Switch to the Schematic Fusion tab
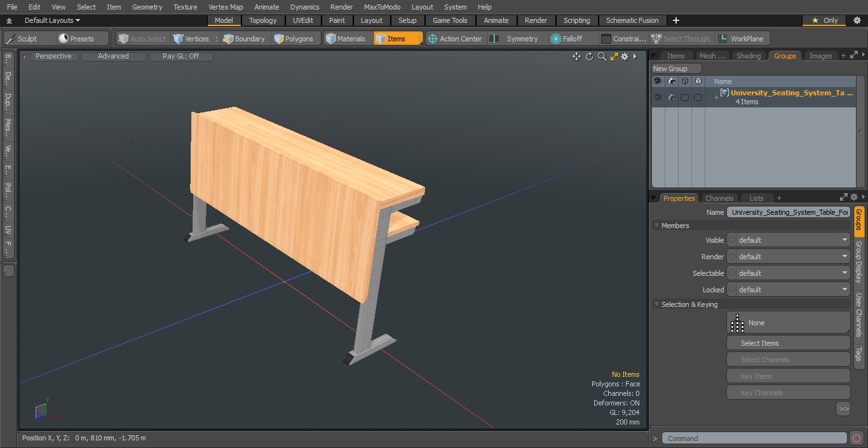 (632, 20)
